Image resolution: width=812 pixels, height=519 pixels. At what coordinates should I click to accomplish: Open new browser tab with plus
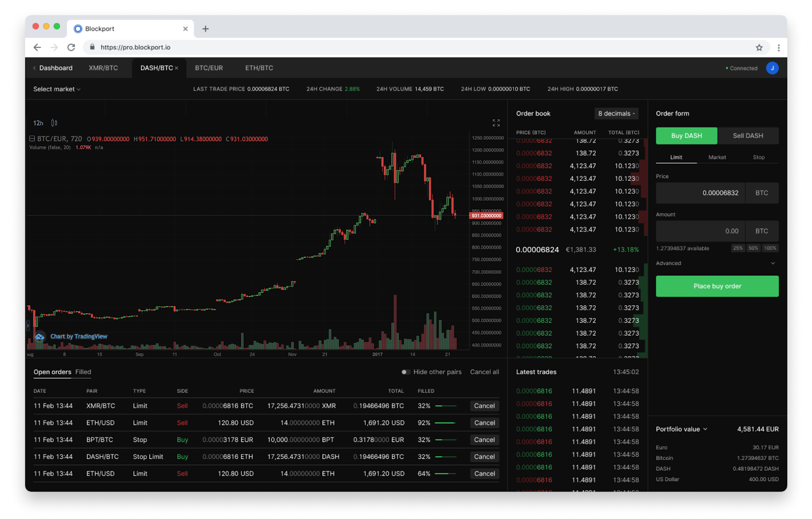coord(206,29)
